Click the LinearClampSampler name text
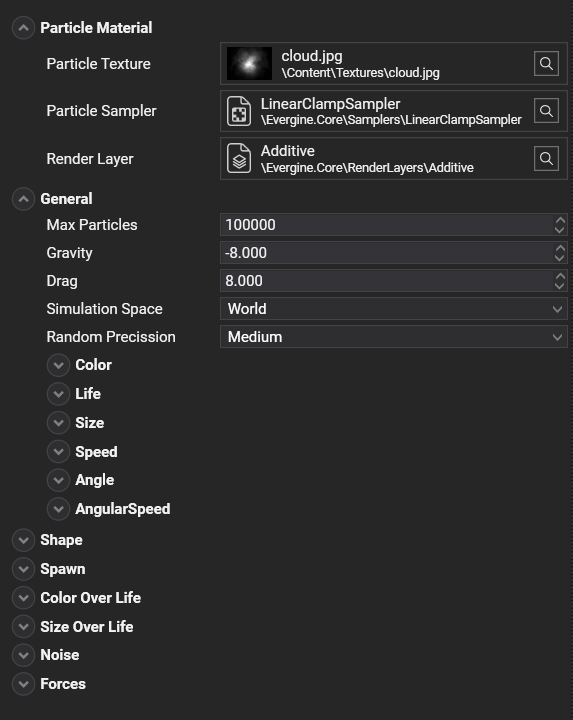Screen dimensions: 573x720 click(x=331, y=104)
